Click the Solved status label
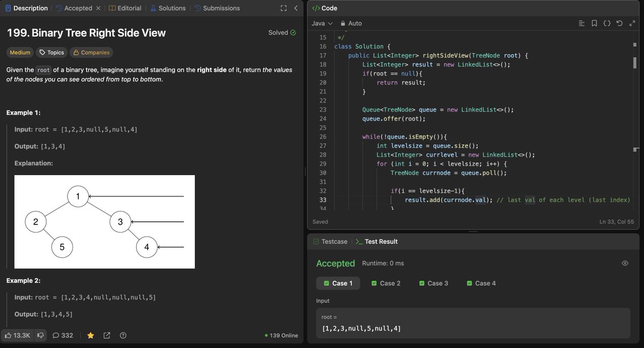The height and width of the screenshot is (348, 644). (282, 33)
